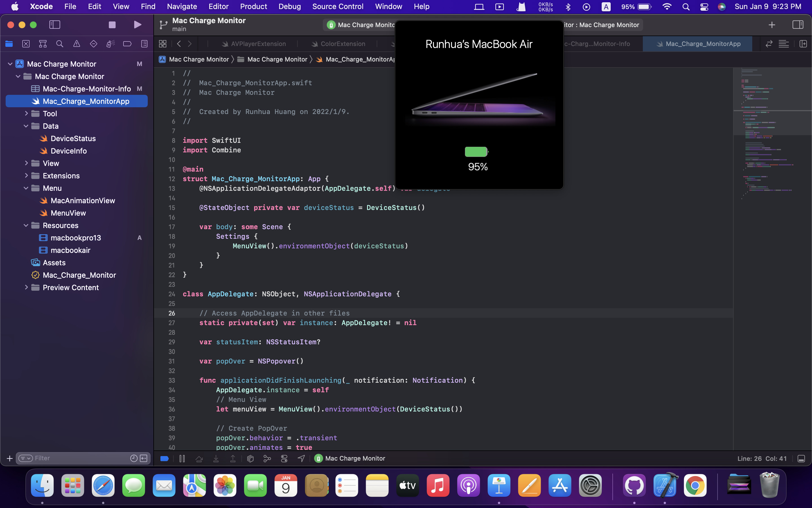
Task: Expand the Preview Content folder
Action: pyautogui.click(x=26, y=288)
